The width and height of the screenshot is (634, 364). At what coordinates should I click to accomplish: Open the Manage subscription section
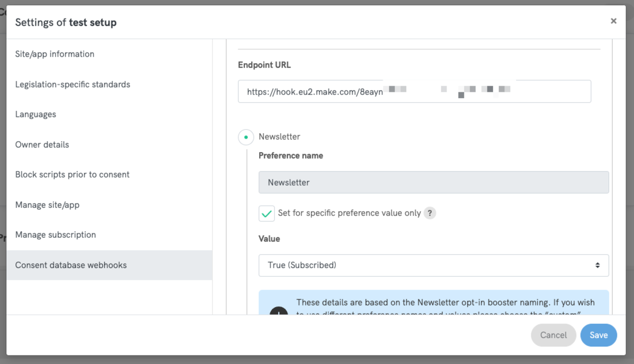[x=55, y=235]
